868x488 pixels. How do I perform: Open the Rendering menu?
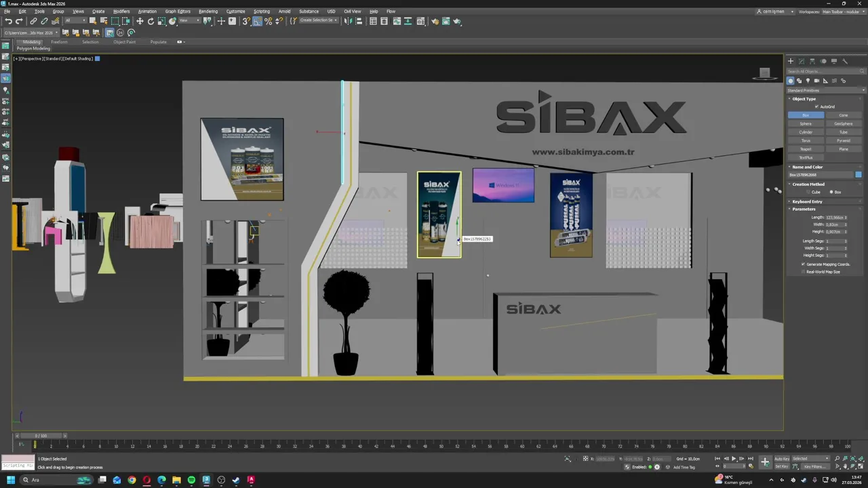(x=208, y=12)
